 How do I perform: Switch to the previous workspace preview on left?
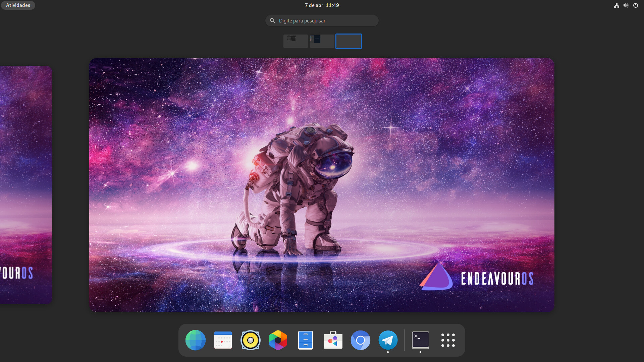coord(26,185)
